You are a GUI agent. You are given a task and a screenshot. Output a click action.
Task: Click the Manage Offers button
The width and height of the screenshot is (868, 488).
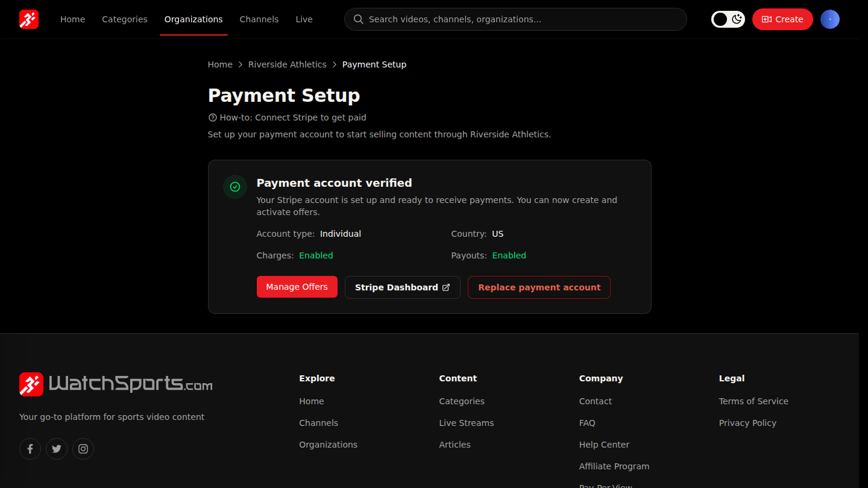coord(297,287)
